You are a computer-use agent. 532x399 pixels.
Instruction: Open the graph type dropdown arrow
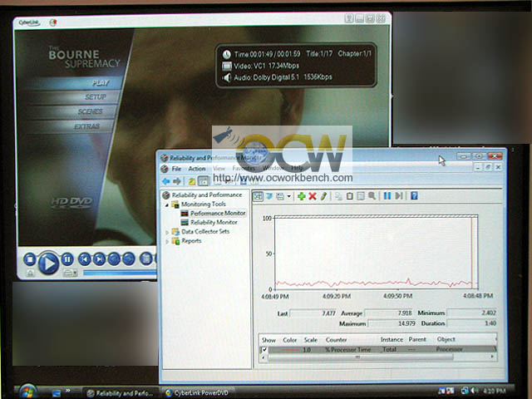click(x=288, y=196)
